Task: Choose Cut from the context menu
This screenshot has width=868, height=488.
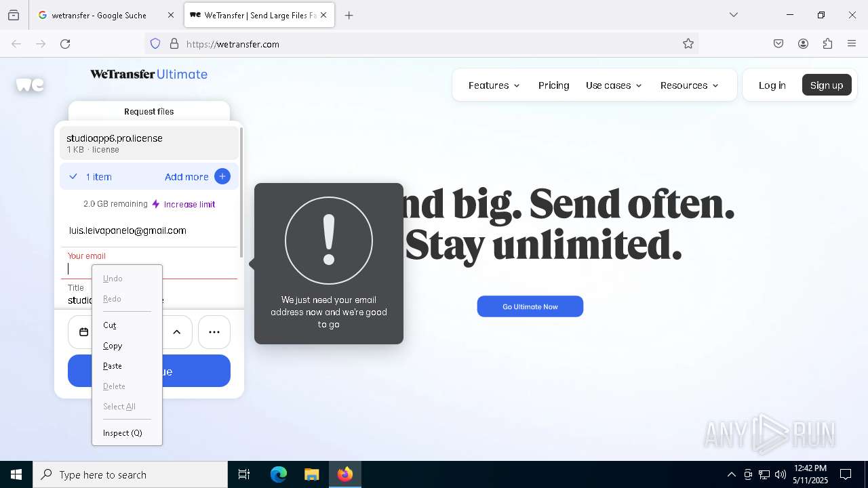Action: pos(127,325)
